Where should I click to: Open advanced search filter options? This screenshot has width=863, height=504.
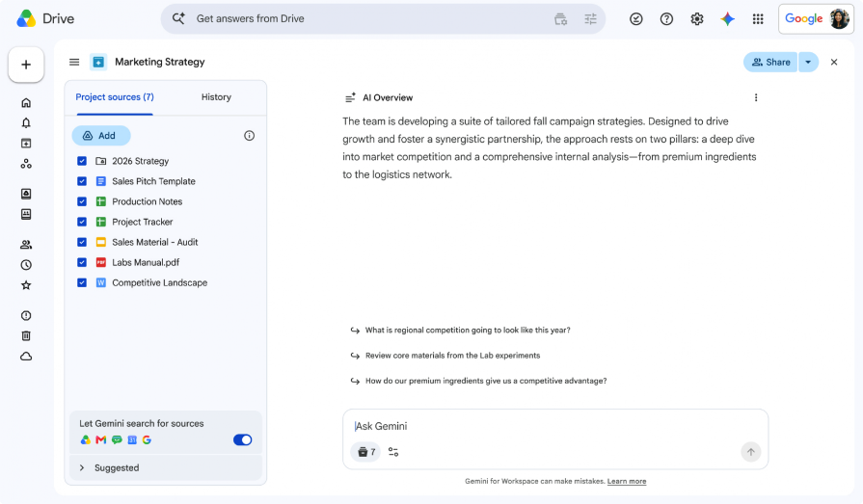pyautogui.click(x=590, y=19)
